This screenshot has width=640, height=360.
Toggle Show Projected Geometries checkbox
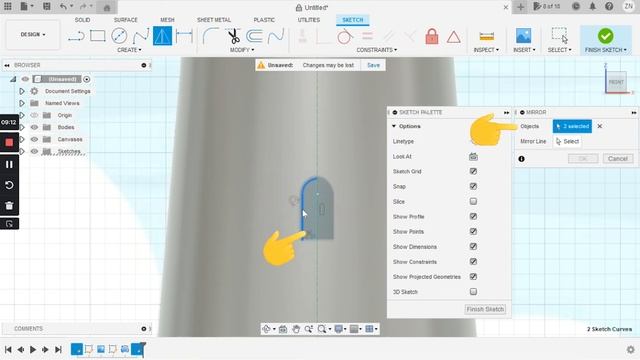click(x=473, y=277)
